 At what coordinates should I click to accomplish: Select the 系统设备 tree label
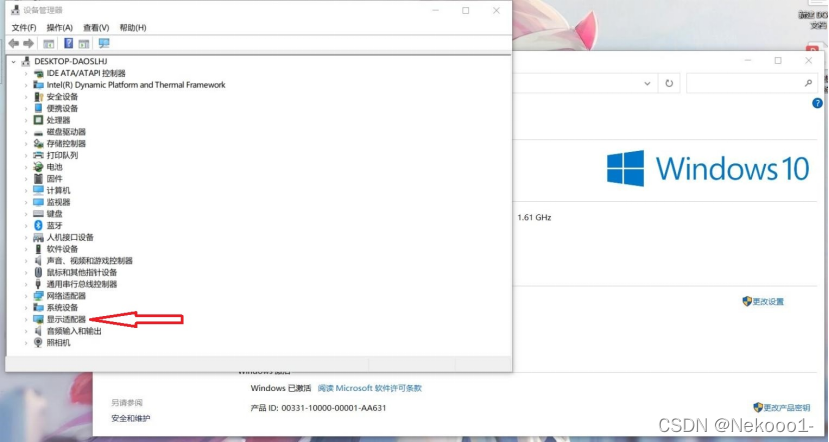[x=62, y=308]
